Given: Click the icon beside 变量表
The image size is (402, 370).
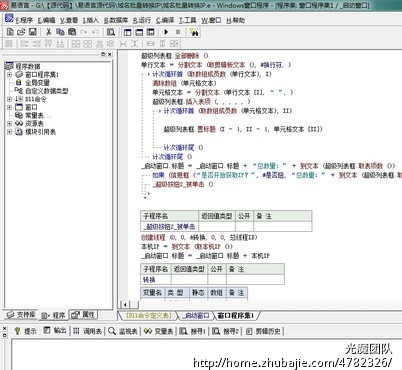Looking at the screenshot, I should (148, 331).
